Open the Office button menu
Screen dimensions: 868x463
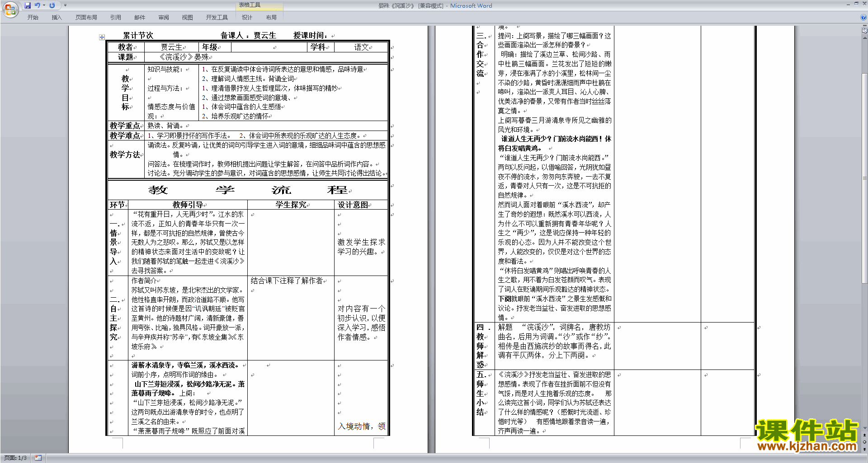(x=10, y=9)
